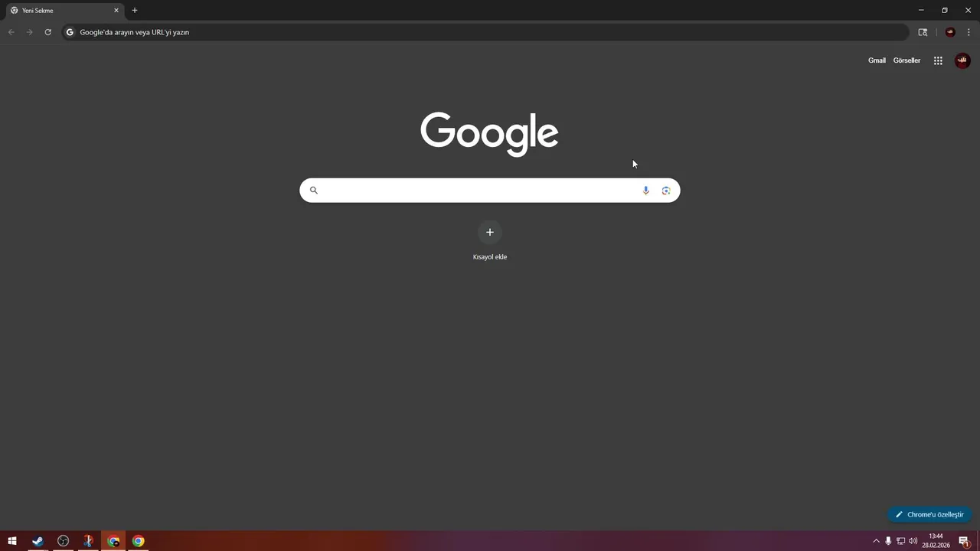
Task: Open OBS Studio from the taskbar
Action: (x=63, y=541)
